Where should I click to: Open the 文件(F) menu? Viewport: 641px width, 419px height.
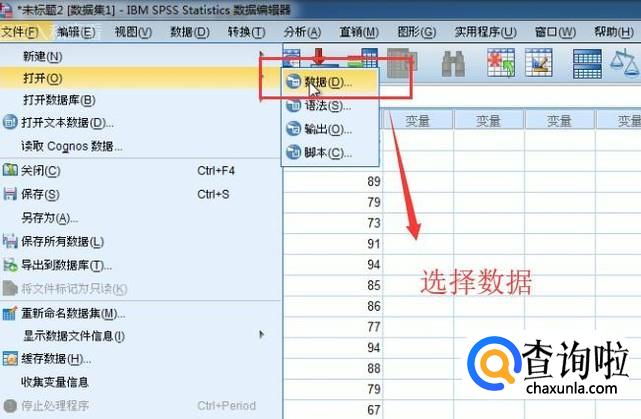[20, 32]
